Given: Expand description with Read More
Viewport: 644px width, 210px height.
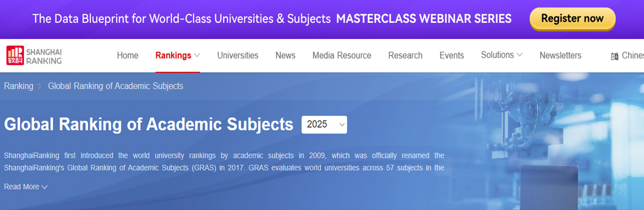Looking at the screenshot, I should tap(25, 187).
